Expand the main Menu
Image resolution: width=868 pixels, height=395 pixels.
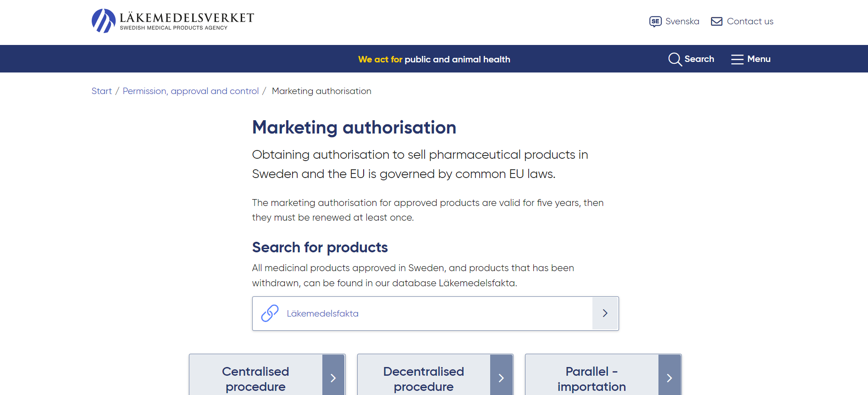tap(758, 59)
